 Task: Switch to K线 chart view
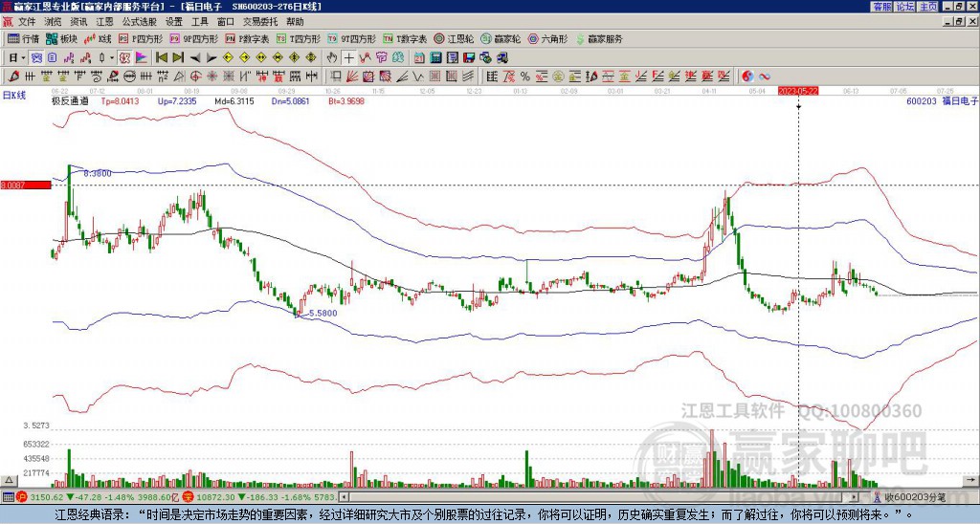pyautogui.click(x=98, y=38)
